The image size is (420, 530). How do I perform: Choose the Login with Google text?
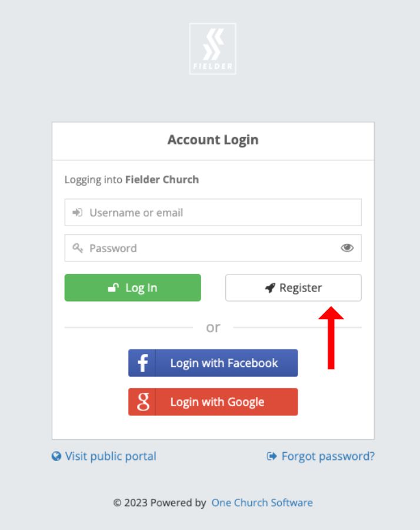tap(217, 402)
